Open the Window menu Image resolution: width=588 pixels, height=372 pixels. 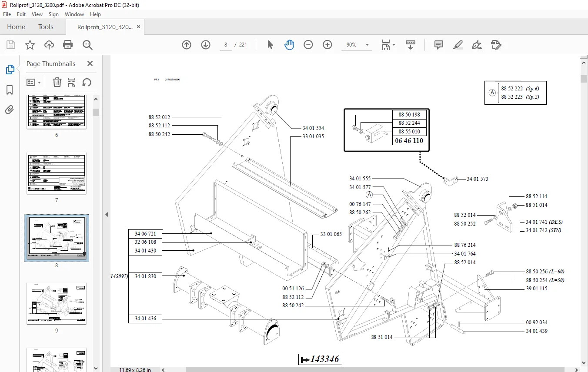click(74, 14)
